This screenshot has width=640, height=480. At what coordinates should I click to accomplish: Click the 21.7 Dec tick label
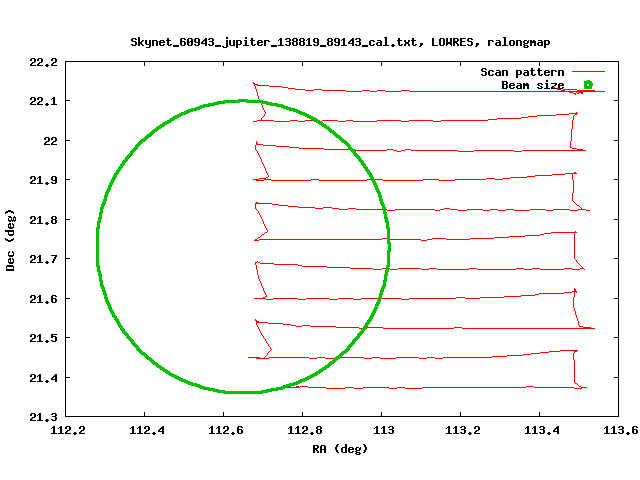43,259
